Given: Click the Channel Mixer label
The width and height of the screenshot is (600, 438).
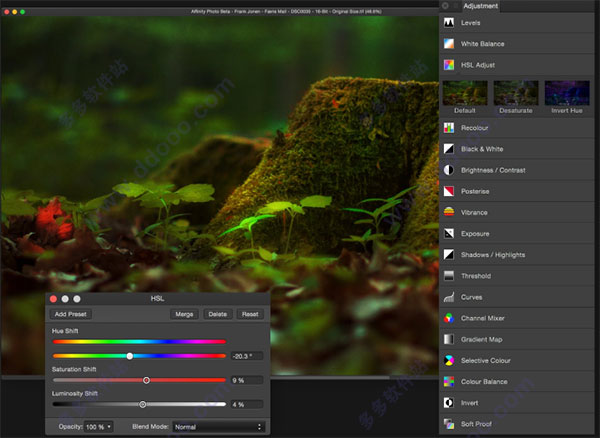Looking at the screenshot, I should pos(483,318).
